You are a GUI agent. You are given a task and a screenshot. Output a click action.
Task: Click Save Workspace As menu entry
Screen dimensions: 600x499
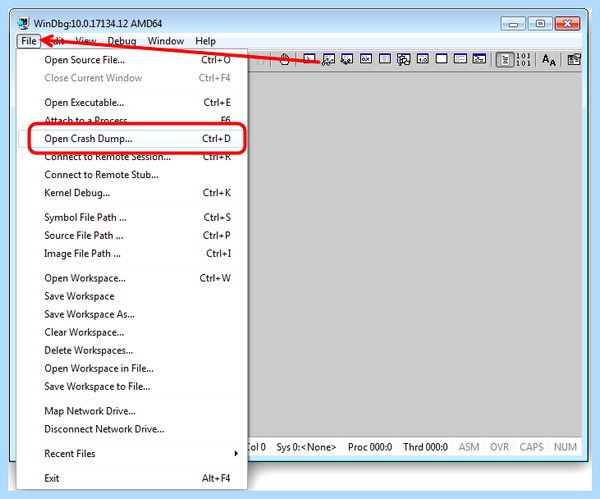[x=132, y=314]
